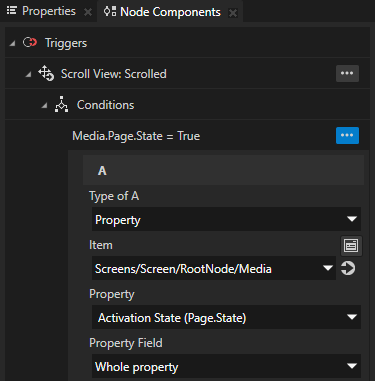This screenshot has width=375, height=381.
Task: Click the Property Field label
Action: 126,343
